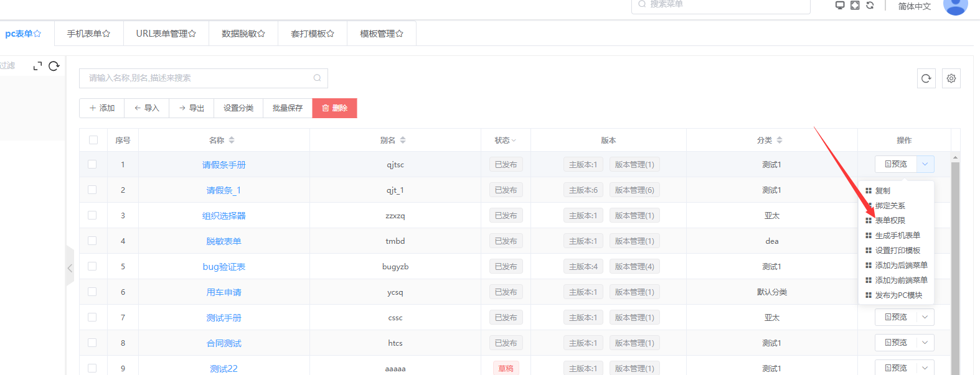The height and width of the screenshot is (375, 980).
Task: Click the user avatar icon
Action: (955, 6)
